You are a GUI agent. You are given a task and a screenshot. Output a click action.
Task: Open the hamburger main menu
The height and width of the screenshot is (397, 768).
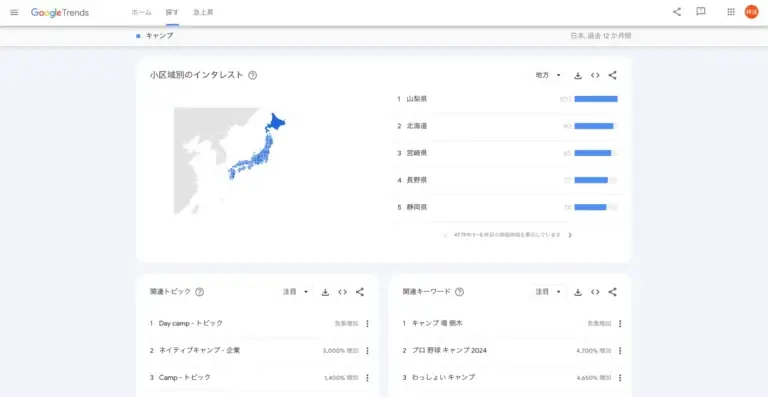tap(14, 12)
